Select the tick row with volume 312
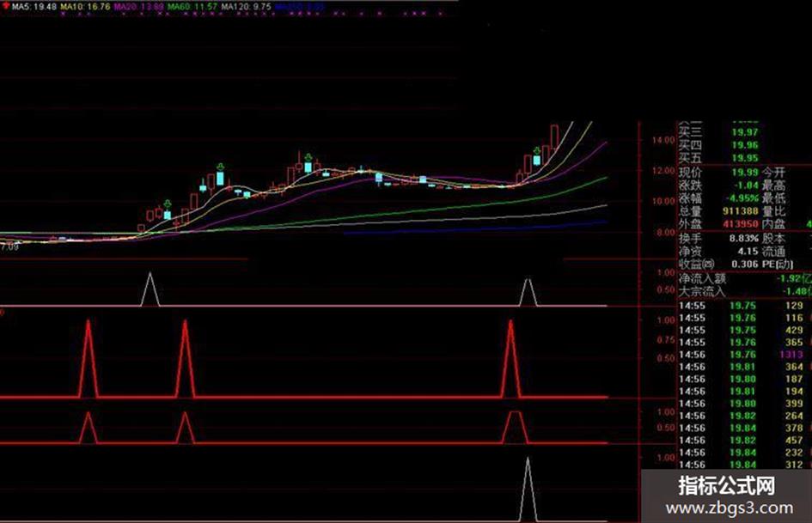The width and height of the screenshot is (812, 523). coord(745,465)
